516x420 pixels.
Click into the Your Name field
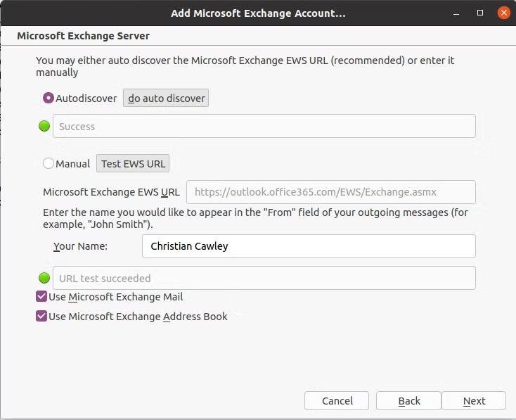click(x=309, y=246)
